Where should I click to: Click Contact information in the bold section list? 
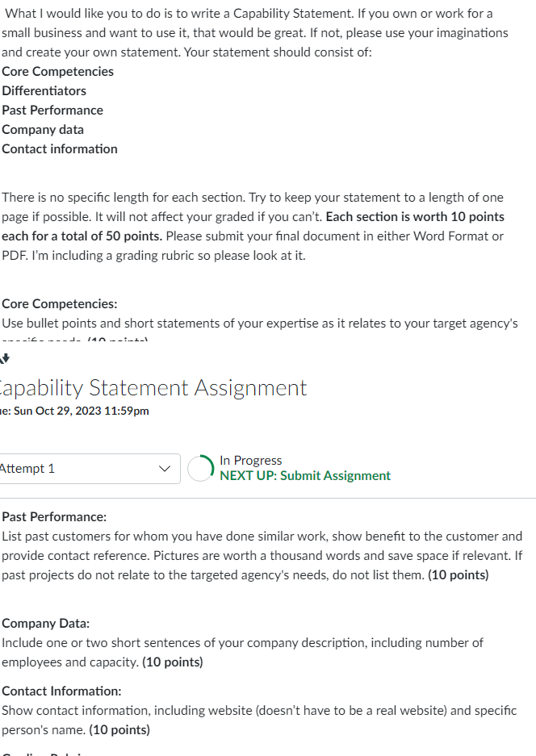click(x=60, y=148)
